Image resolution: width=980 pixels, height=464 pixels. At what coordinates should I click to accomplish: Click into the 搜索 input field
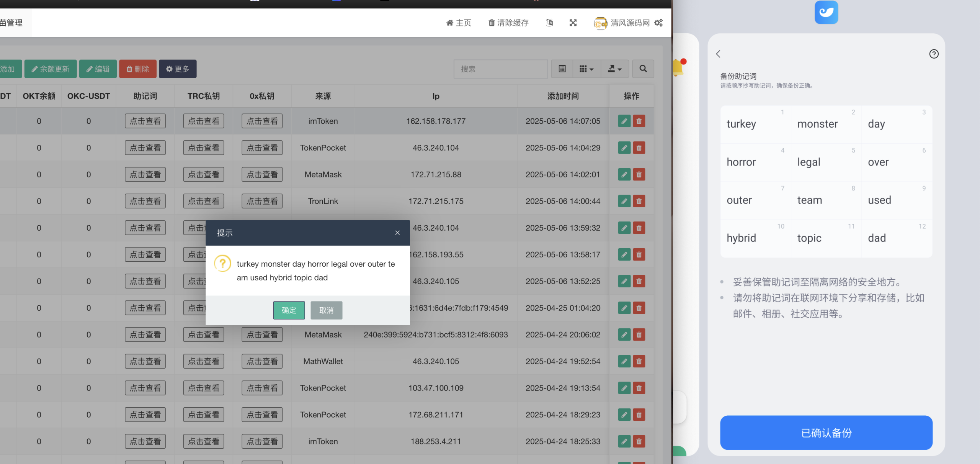(x=501, y=69)
